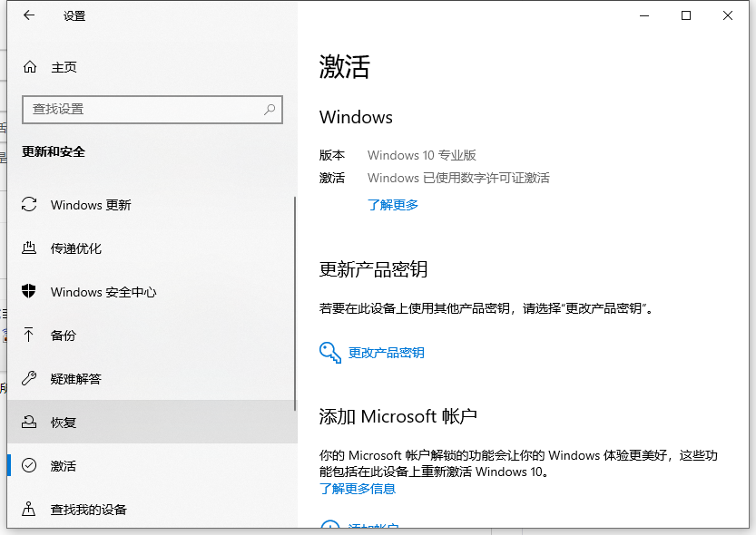
Task: Open 疑难解答 troubleshoot section
Action: click(x=75, y=379)
